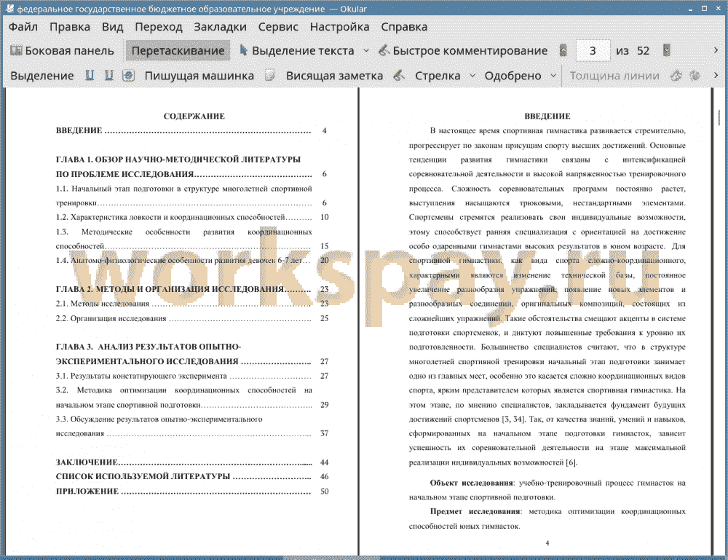Click the first icon after Толщина линии

click(676, 75)
